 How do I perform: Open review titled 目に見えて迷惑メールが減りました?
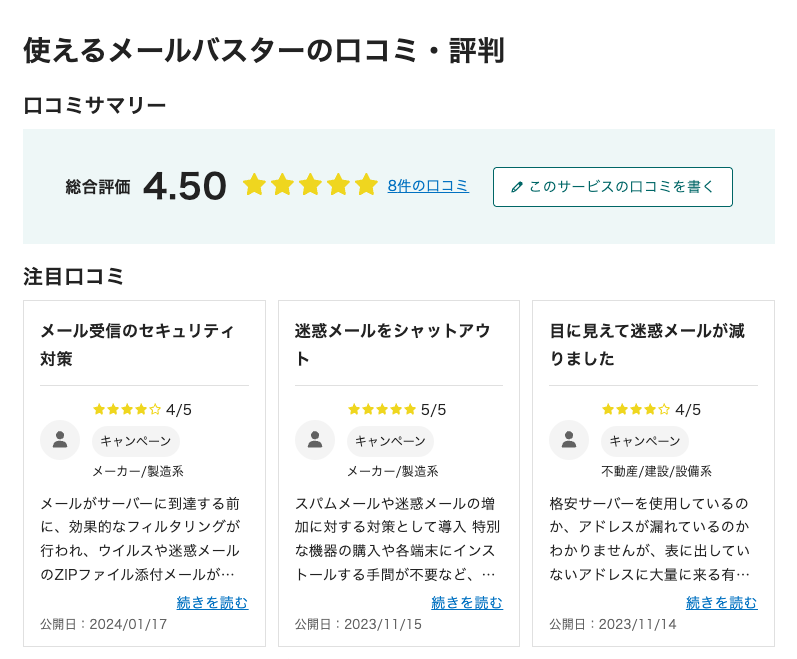point(647,344)
